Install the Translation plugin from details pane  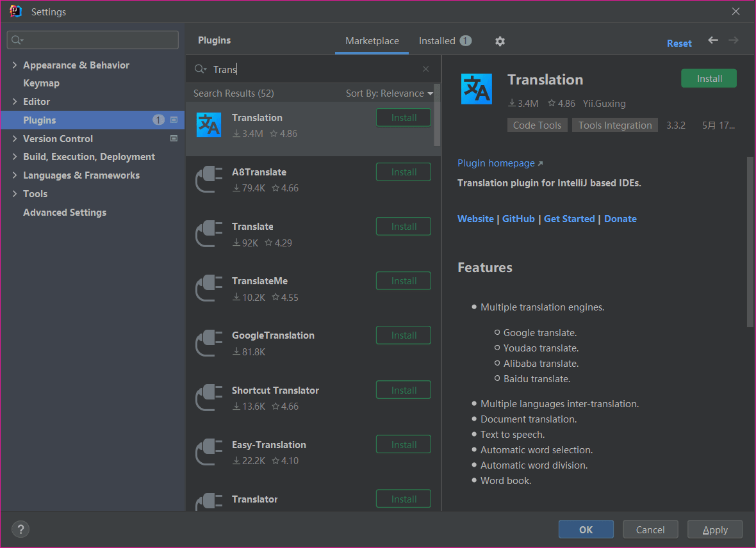pyautogui.click(x=709, y=79)
